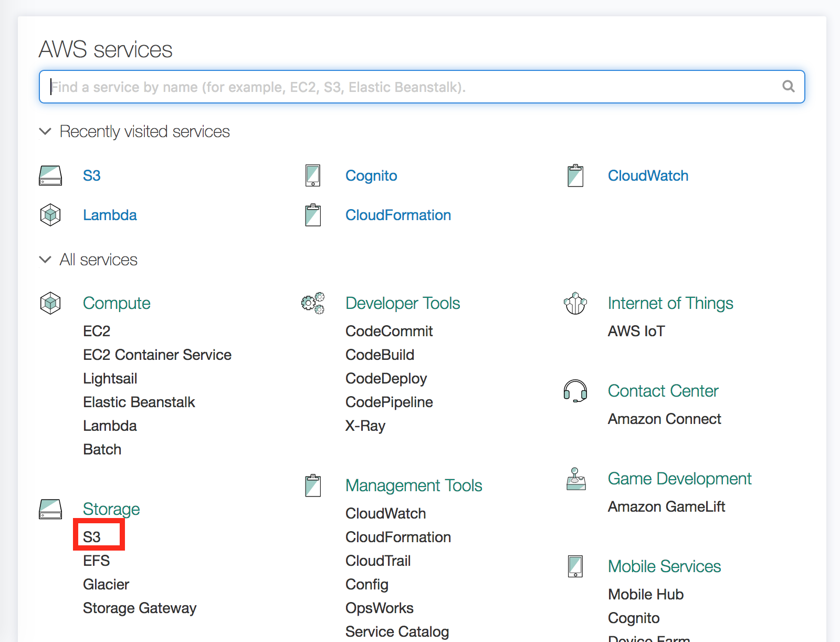The height and width of the screenshot is (642, 840).
Task: Click the Management Tools clipboard icon
Action: click(x=313, y=485)
